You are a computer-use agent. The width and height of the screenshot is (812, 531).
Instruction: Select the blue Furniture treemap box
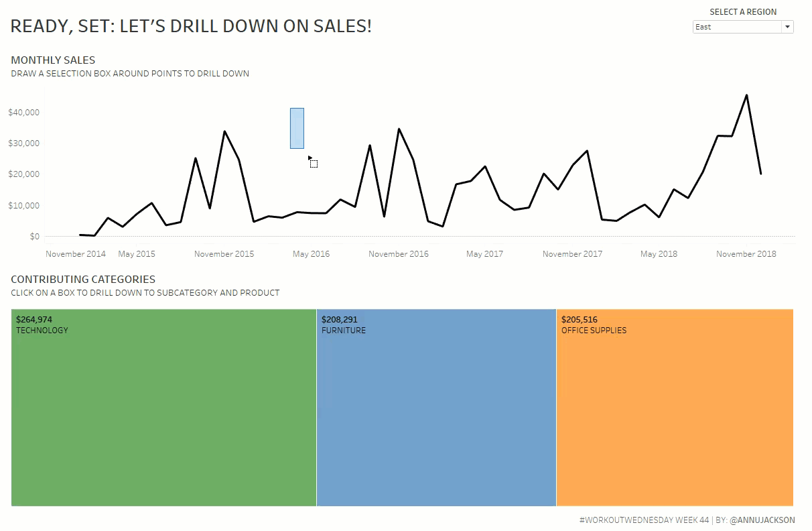point(436,416)
